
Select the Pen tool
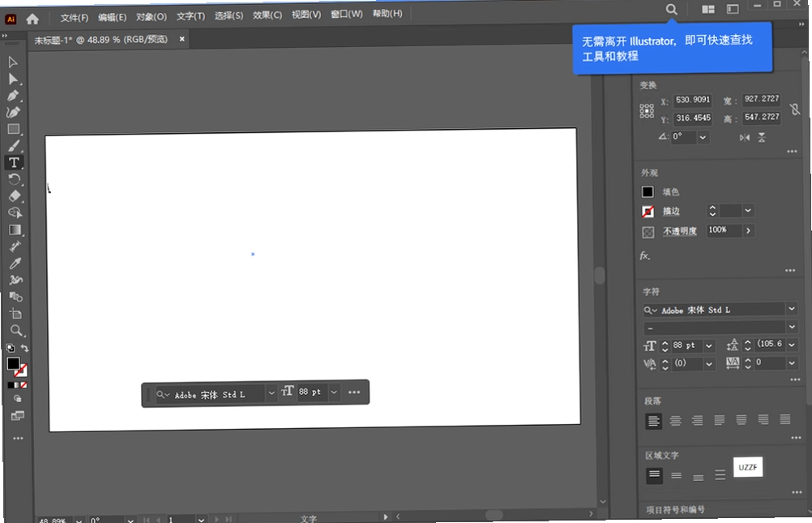click(13, 96)
